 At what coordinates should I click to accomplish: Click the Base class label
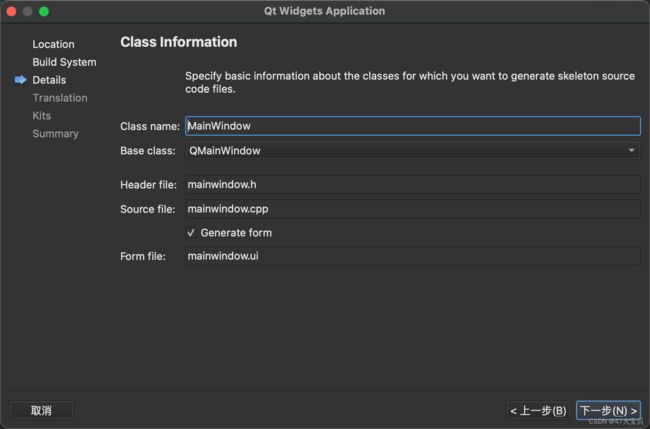[x=148, y=151]
